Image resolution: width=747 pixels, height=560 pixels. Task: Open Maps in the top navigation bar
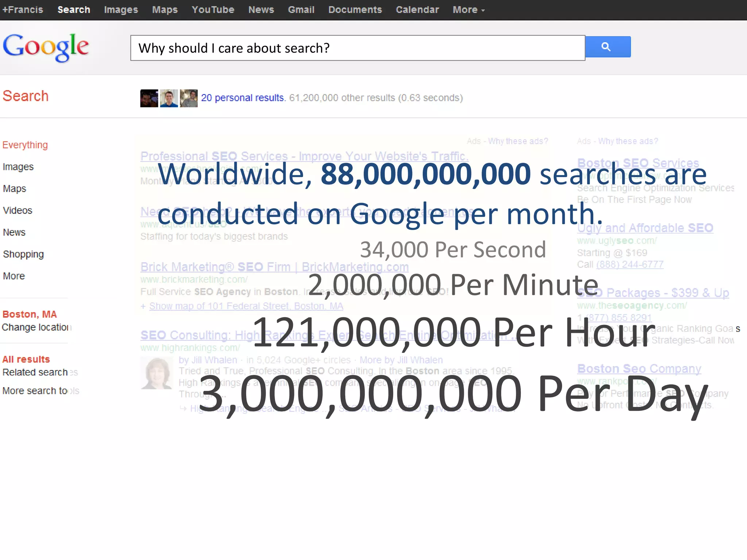pyautogui.click(x=165, y=10)
